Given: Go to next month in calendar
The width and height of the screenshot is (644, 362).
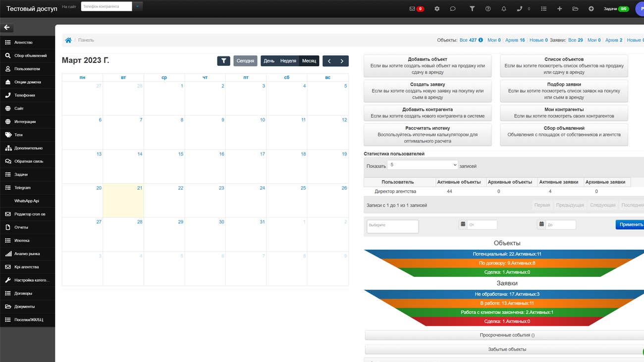Looking at the screenshot, I should 342,61.
